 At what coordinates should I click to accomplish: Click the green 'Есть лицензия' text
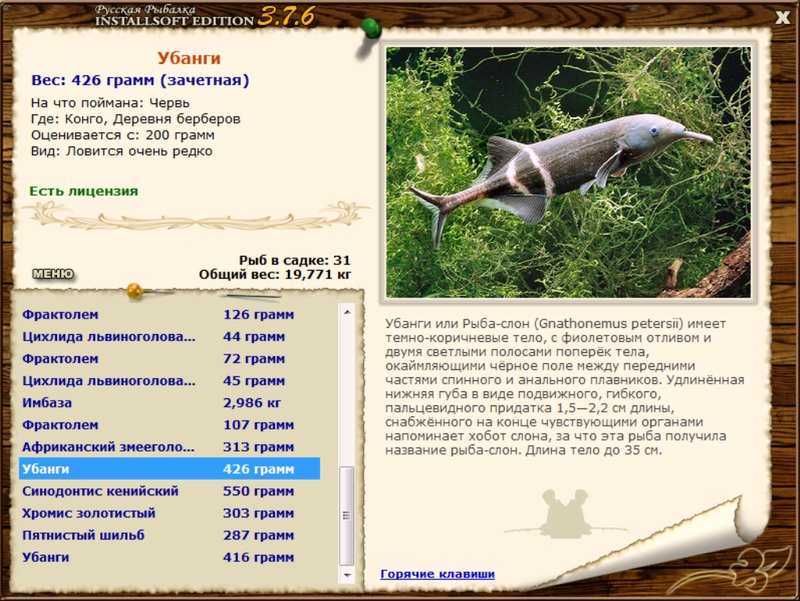click(x=84, y=191)
